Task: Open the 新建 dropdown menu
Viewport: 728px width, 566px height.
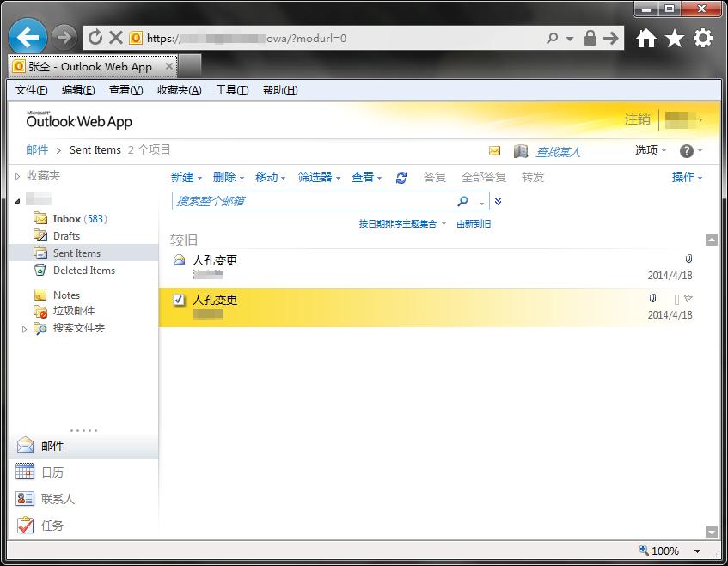Action: [186, 178]
